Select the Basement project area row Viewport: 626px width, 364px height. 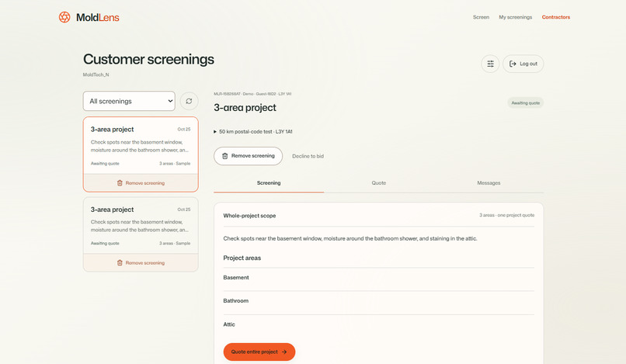[378, 278]
